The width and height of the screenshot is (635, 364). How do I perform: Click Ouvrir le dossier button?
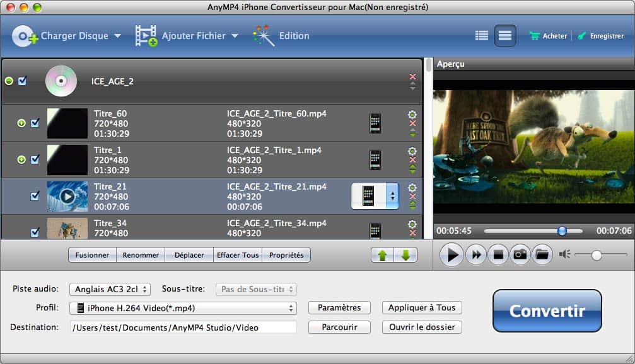pos(422,327)
